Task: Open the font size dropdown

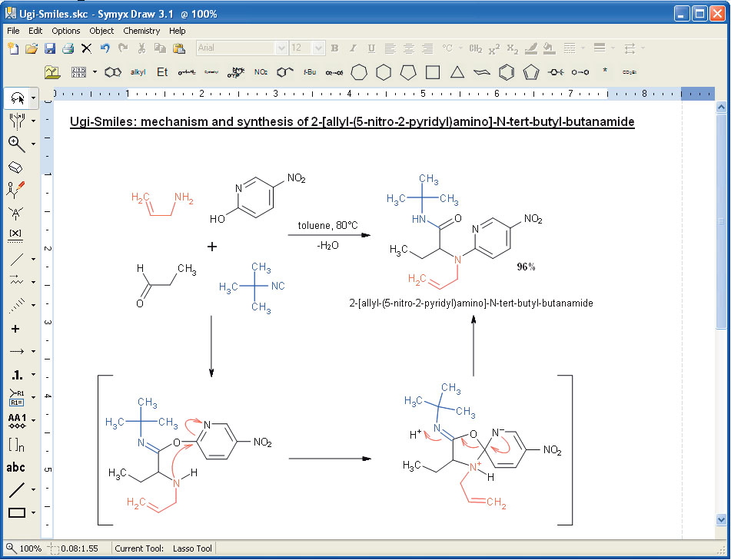Action: tap(319, 48)
